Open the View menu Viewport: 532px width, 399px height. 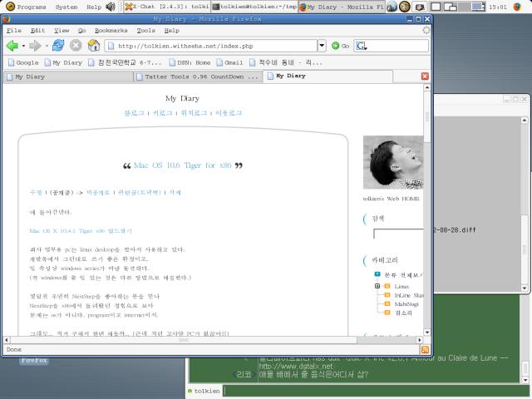(62, 31)
